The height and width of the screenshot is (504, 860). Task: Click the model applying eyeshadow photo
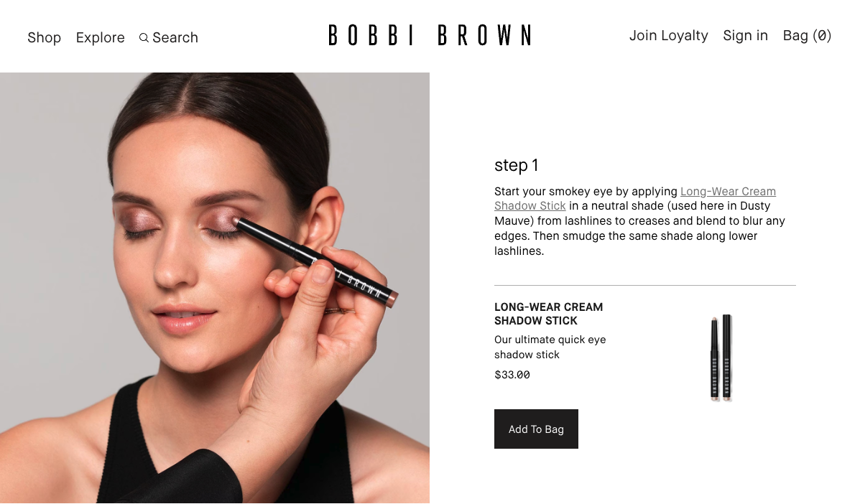tap(214, 288)
